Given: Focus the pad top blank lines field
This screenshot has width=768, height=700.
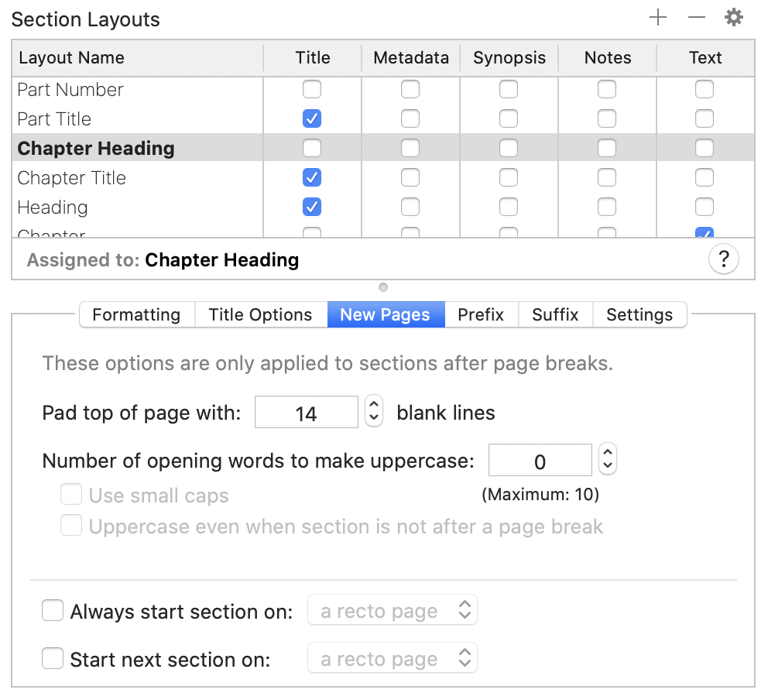Looking at the screenshot, I should (x=306, y=412).
